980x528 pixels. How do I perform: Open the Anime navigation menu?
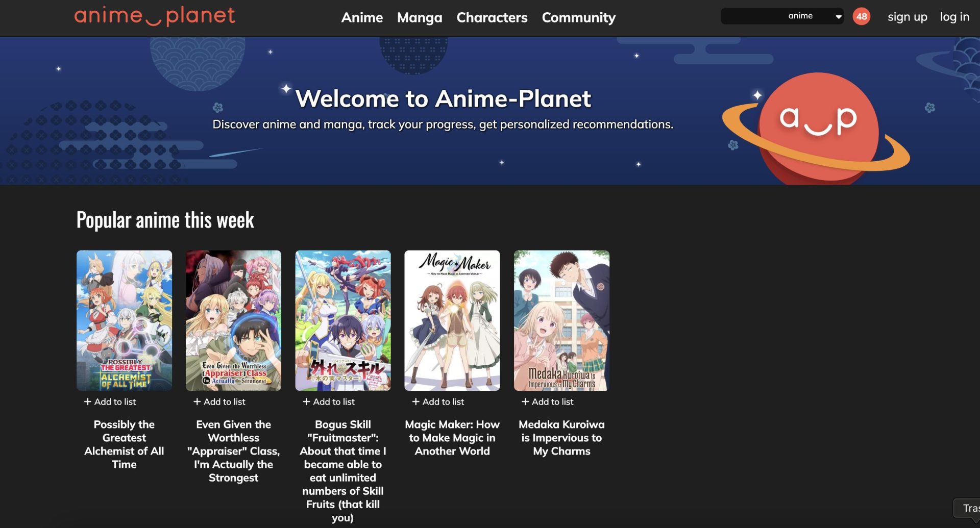click(362, 17)
